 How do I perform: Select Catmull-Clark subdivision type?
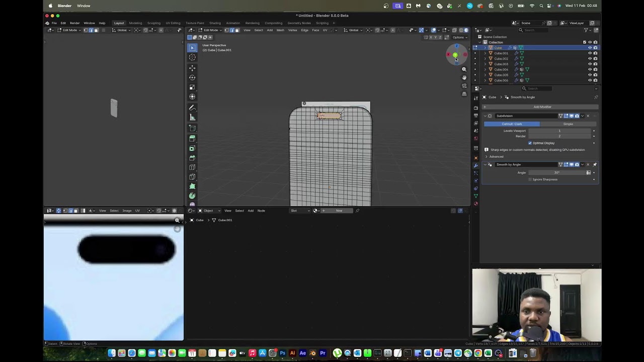pyautogui.click(x=512, y=124)
